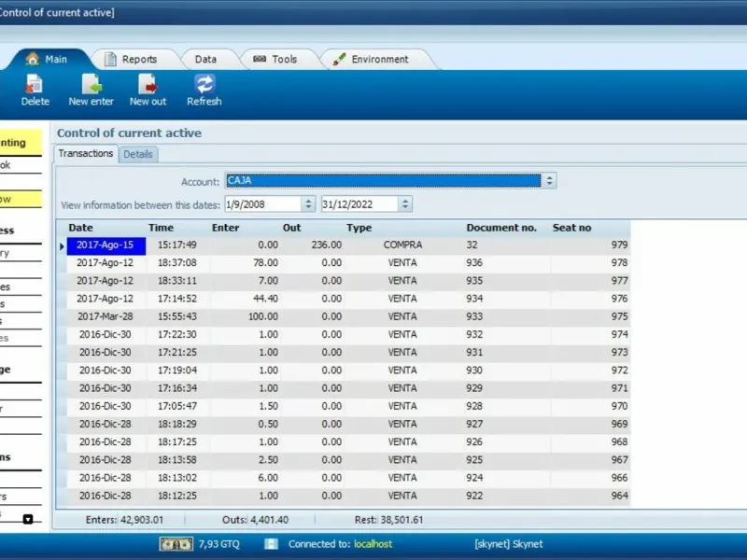Click the sidebar scroll-down arrow icon
The width and height of the screenshot is (747, 560).
click(x=28, y=519)
